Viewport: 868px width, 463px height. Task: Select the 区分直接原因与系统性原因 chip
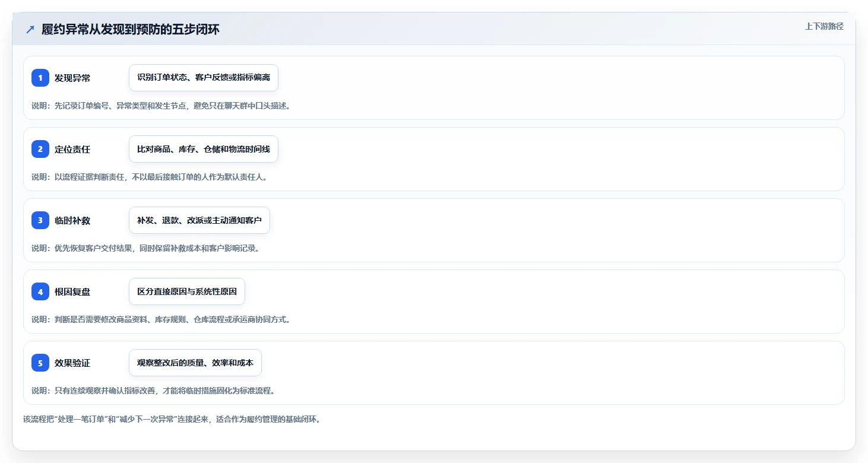coord(187,291)
